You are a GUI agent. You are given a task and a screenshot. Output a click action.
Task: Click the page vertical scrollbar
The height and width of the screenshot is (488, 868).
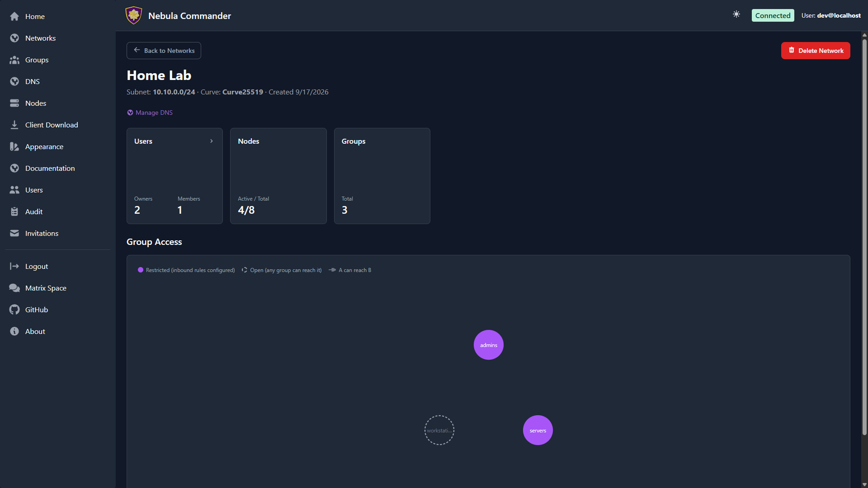[864, 237]
